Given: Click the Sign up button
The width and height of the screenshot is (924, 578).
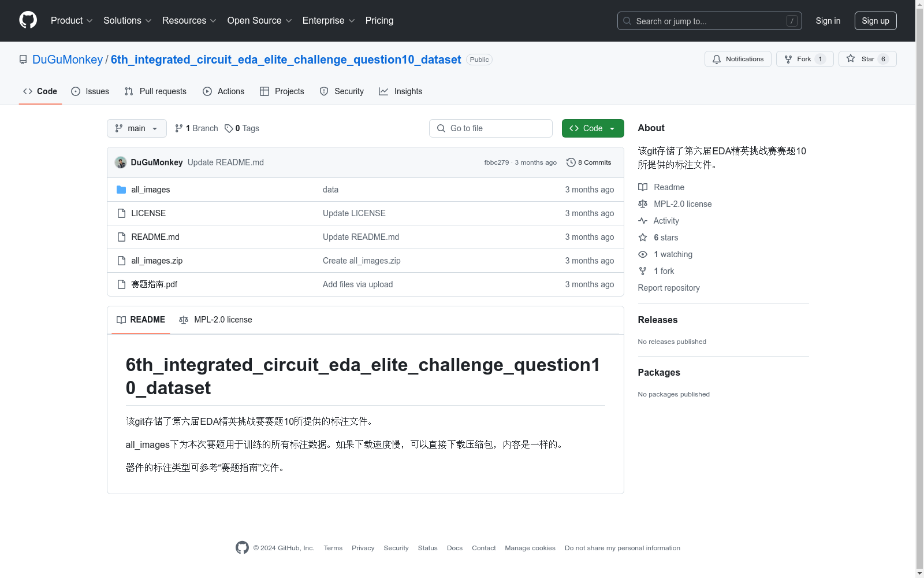Looking at the screenshot, I should click(875, 21).
